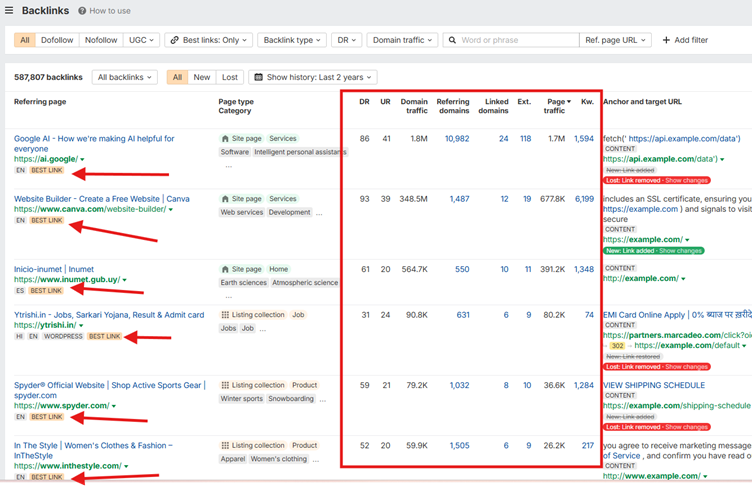Open EMI Card Online Apply anchor link
752x486 pixels.
pyautogui.click(x=677, y=315)
